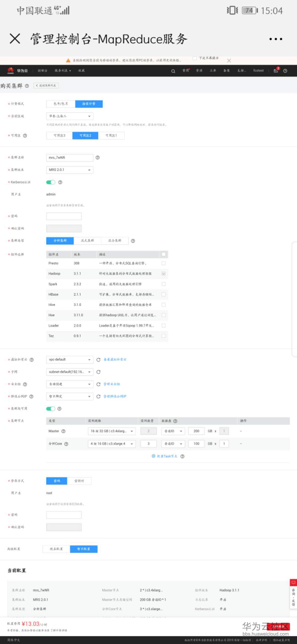This screenshot has height=644, width=297.
Task: Refresh the 虚拟私有云 list
Action: [98, 360]
